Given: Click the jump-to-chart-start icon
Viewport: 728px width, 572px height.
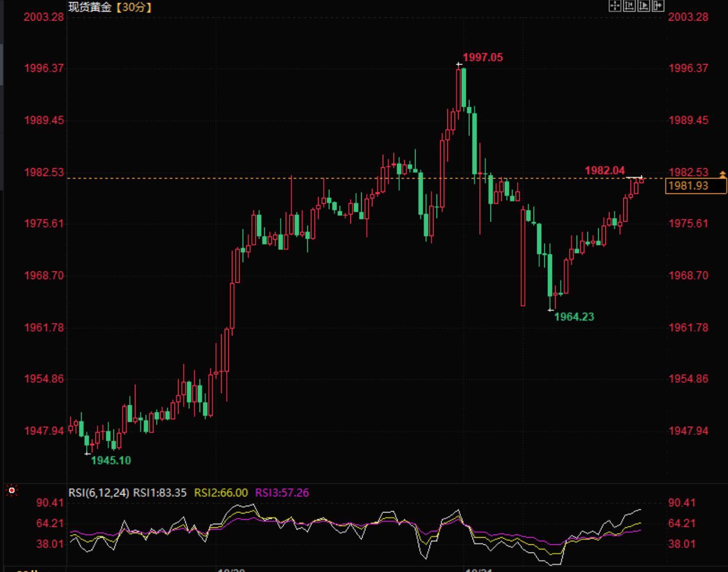Looking at the screenshot, I should pos(628,6).
